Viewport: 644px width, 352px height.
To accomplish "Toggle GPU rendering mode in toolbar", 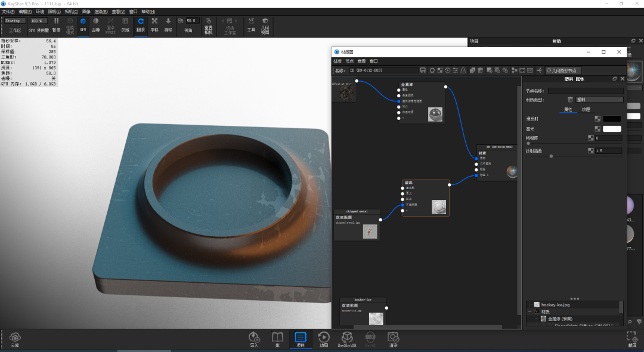I will point(83,25).
